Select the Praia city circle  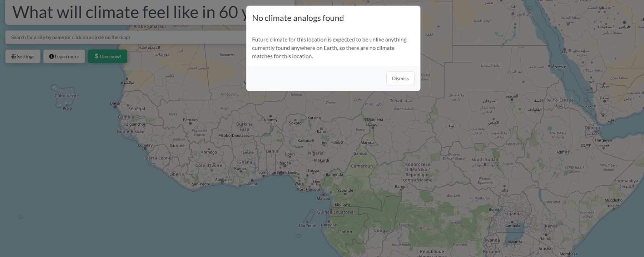(67, 105)
